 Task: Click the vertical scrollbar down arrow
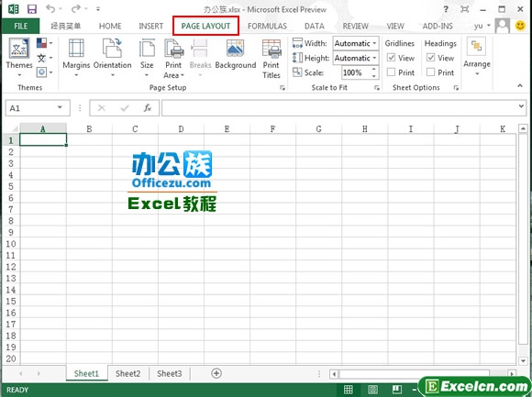click(523, 361)
